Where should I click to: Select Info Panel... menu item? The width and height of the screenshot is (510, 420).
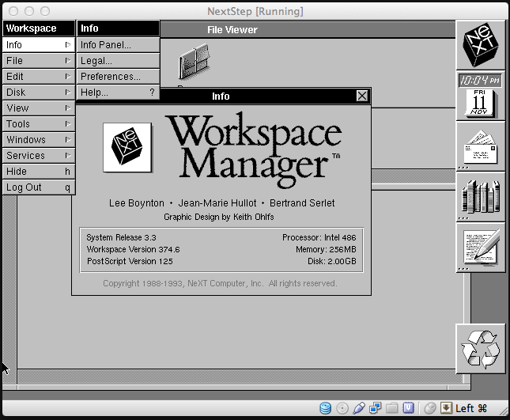tap(118, 44)
